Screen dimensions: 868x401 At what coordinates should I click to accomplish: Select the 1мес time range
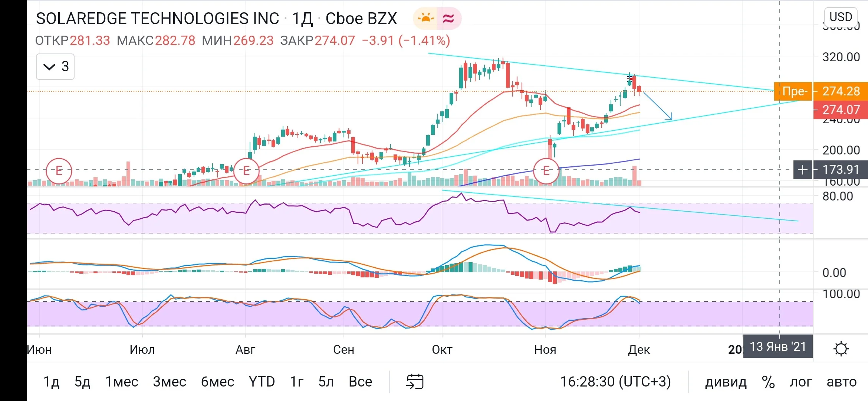(122, 382)
